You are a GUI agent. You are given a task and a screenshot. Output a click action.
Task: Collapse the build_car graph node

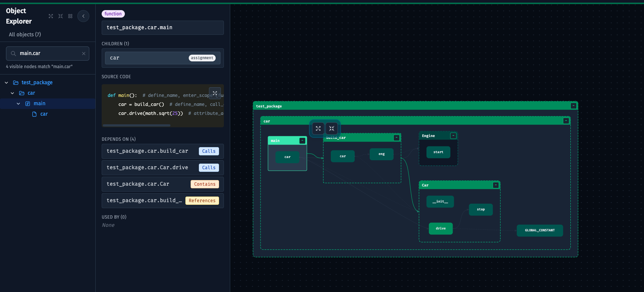(397, 138)
